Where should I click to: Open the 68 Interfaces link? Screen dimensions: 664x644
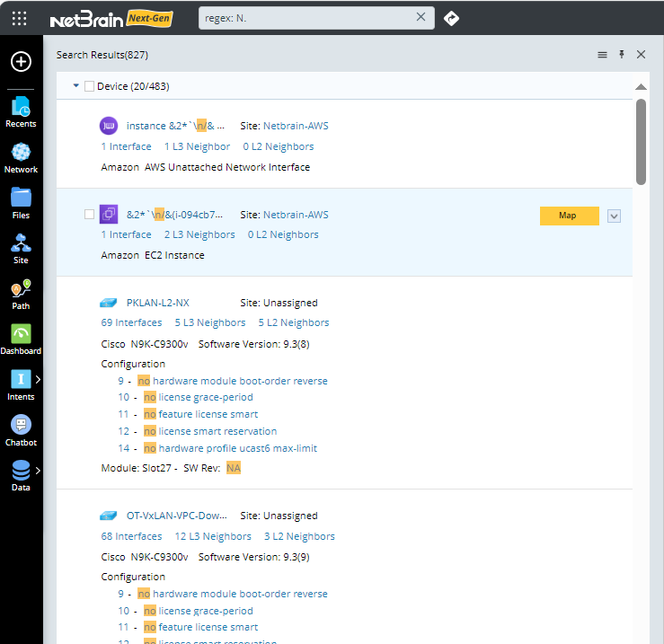131,536
